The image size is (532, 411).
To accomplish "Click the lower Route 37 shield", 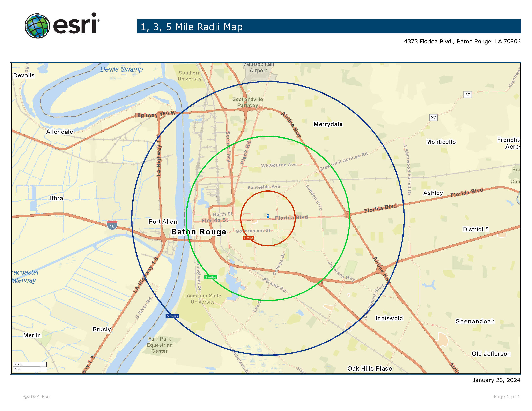I will pos(433,118).
